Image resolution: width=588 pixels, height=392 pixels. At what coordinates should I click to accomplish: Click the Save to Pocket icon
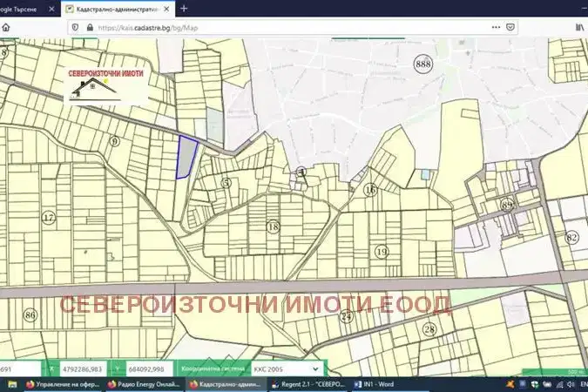510,27
